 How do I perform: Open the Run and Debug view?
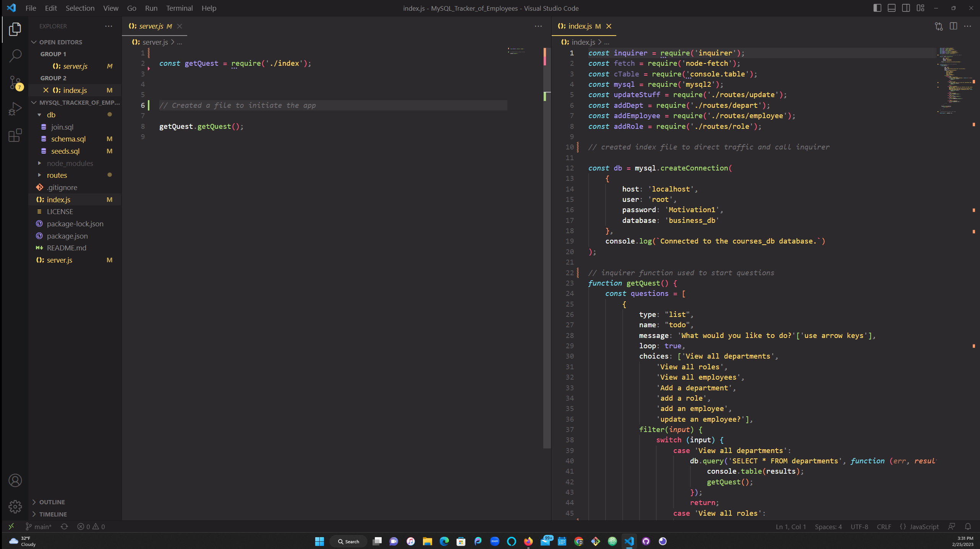15,108
